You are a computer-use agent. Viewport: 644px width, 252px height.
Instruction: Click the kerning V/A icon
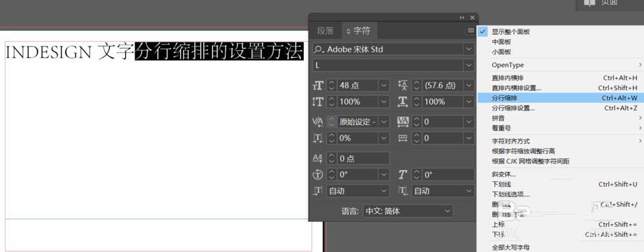pos(318,122)
